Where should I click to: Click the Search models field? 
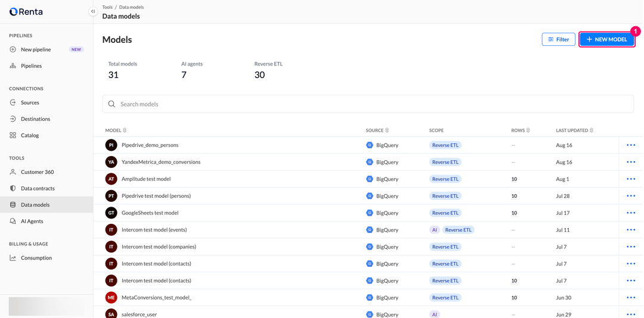pos(367,104)
